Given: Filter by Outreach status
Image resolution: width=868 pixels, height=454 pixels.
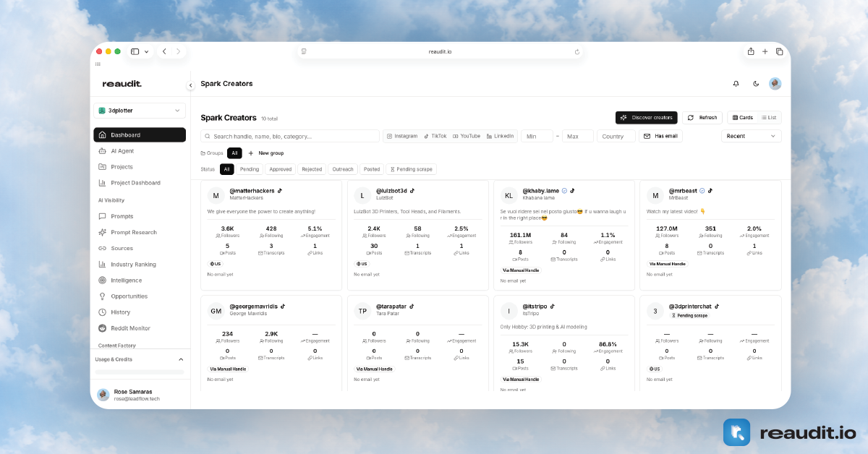Looking at the screenshot, I should pos(343,169).
